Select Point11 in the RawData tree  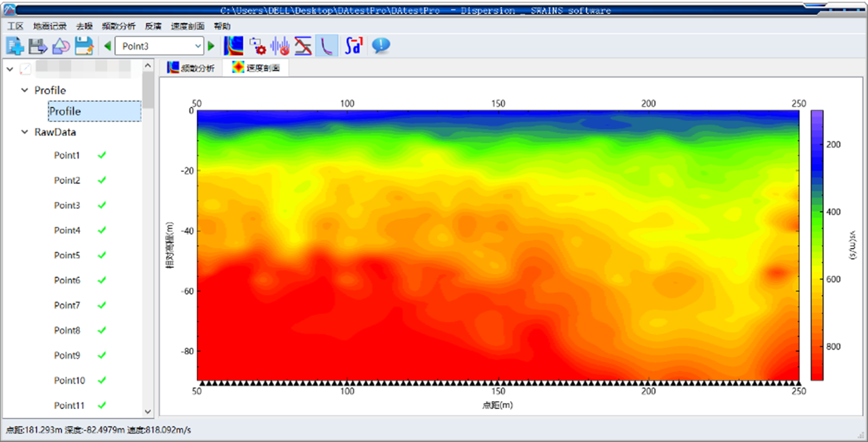click(x=69, y=405)
